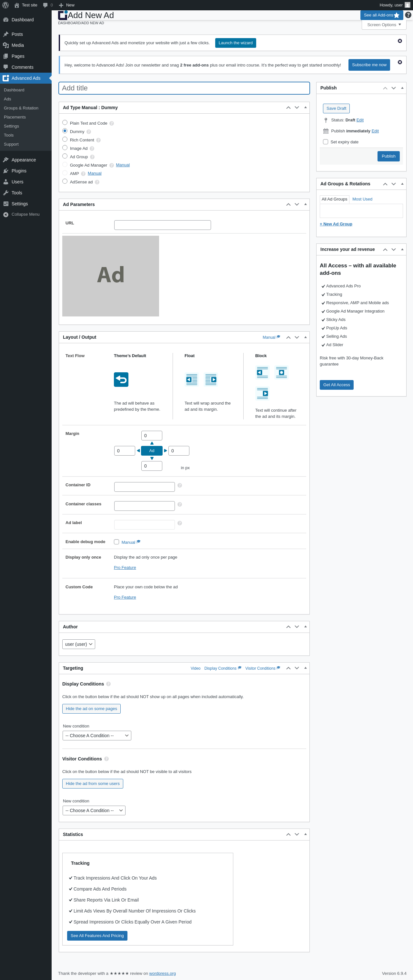
Task: Click the WordPress logo in admin bar
Action: (5, 5)
